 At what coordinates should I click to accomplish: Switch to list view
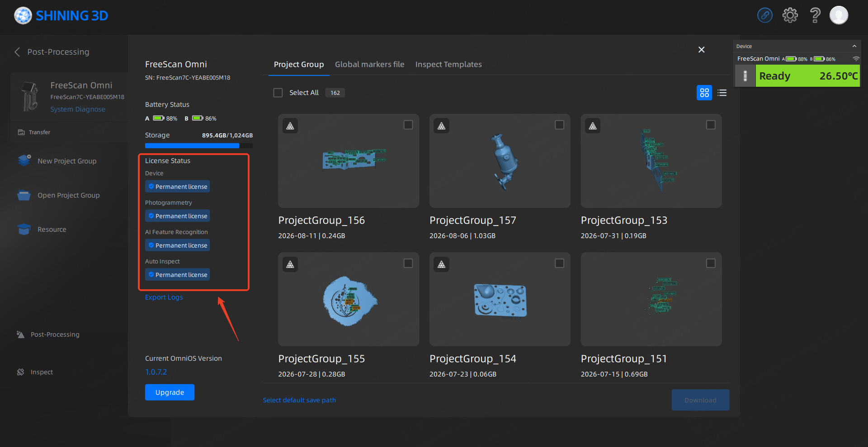[x=722, y=93]
